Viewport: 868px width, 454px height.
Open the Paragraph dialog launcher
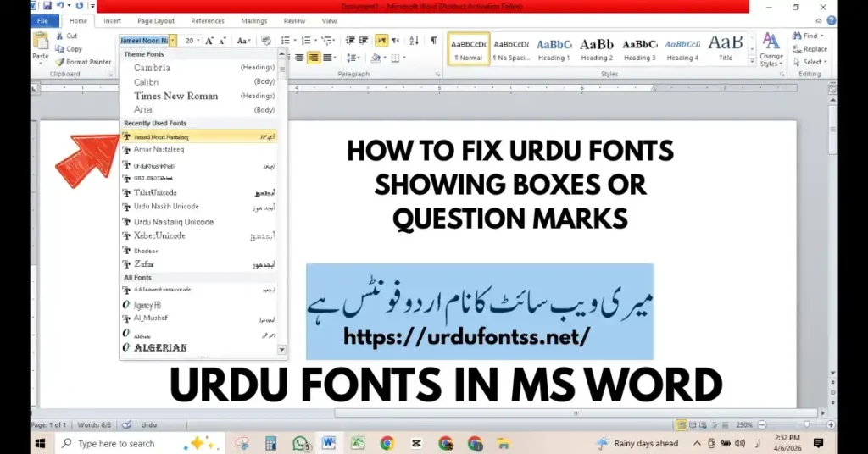coord(437,74)
